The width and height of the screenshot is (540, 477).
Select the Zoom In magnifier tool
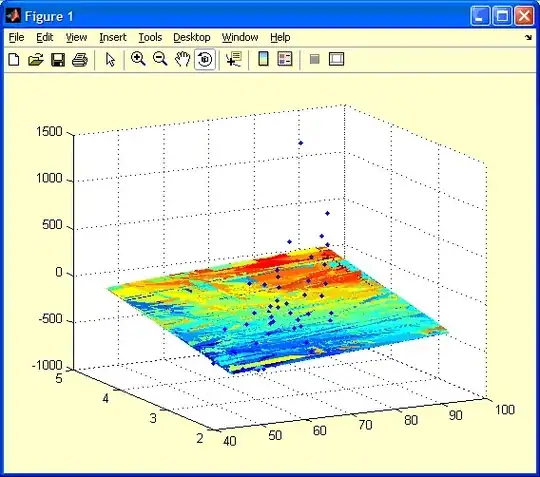pyautogui.click(x=138, y=59)
